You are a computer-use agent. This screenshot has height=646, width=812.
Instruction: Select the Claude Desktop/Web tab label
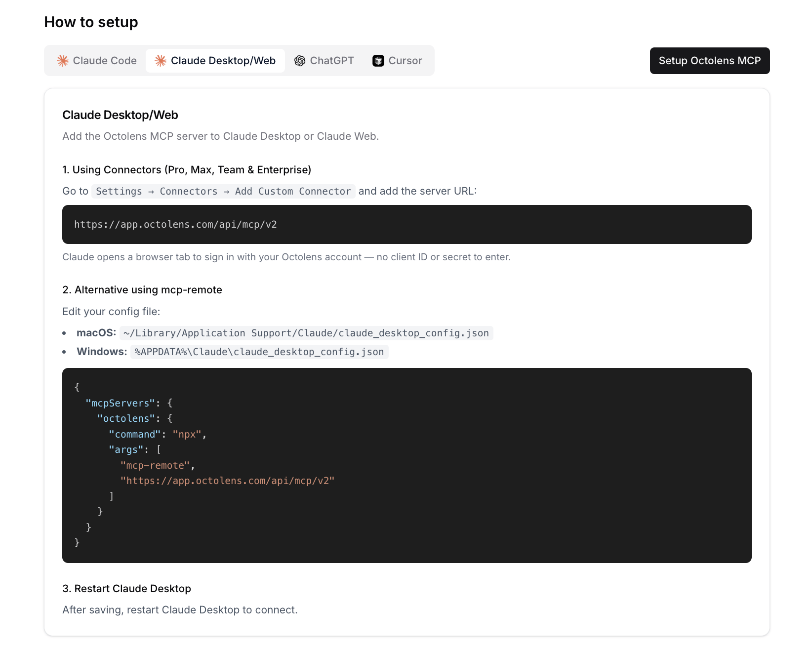[223, 61]
